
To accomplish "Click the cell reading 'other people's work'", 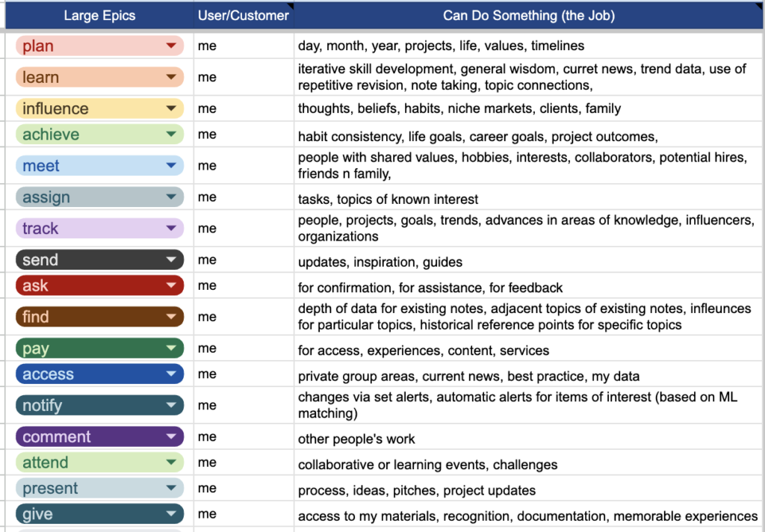I will (529, 439).
